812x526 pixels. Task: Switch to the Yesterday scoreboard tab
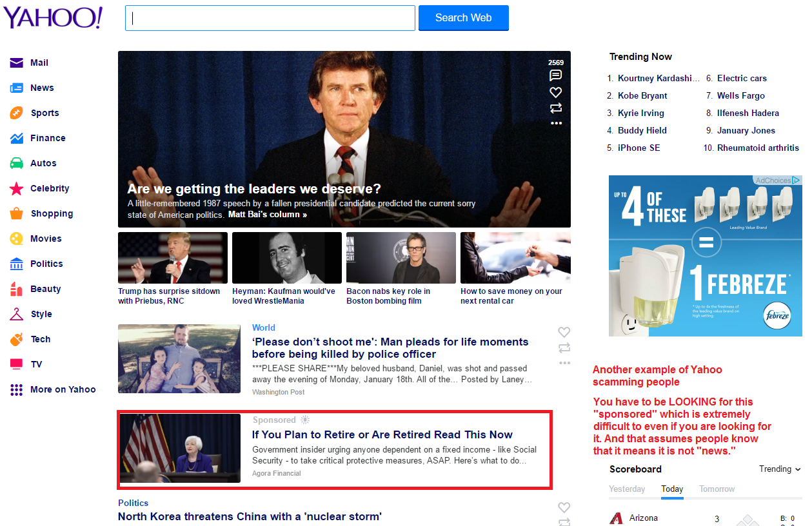tap(627, 489)
